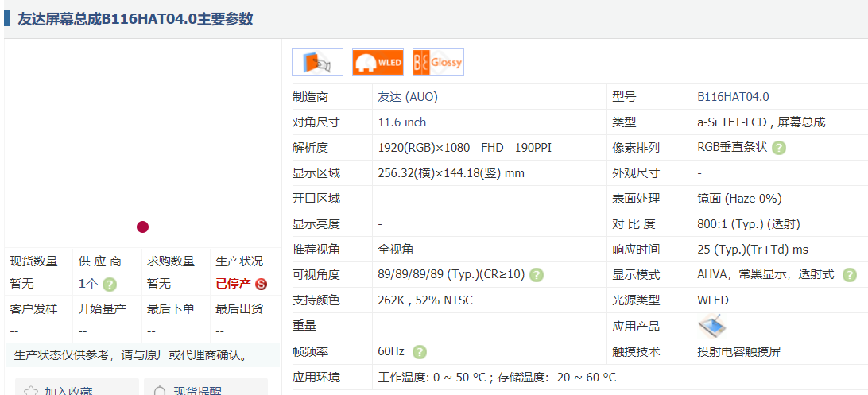868x395 pixels.
Task: Click the tablet application product icon
Action: (x=712, y=326)
